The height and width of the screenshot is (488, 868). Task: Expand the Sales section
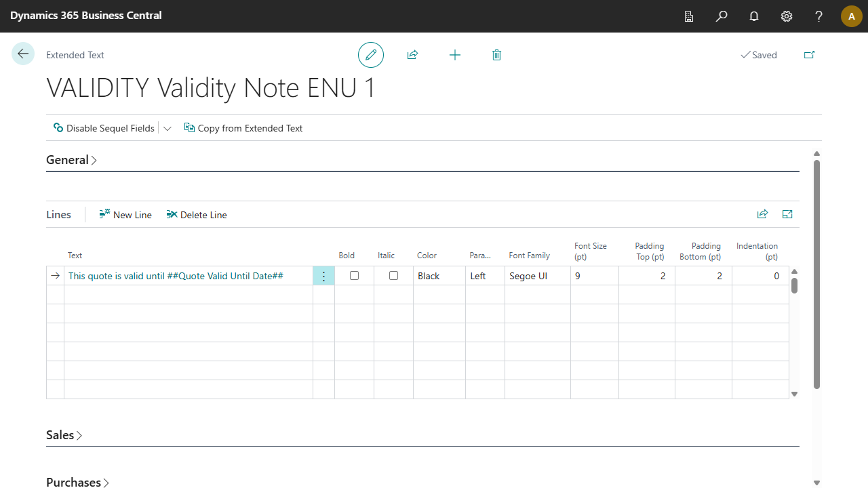(x=64, y=435)
